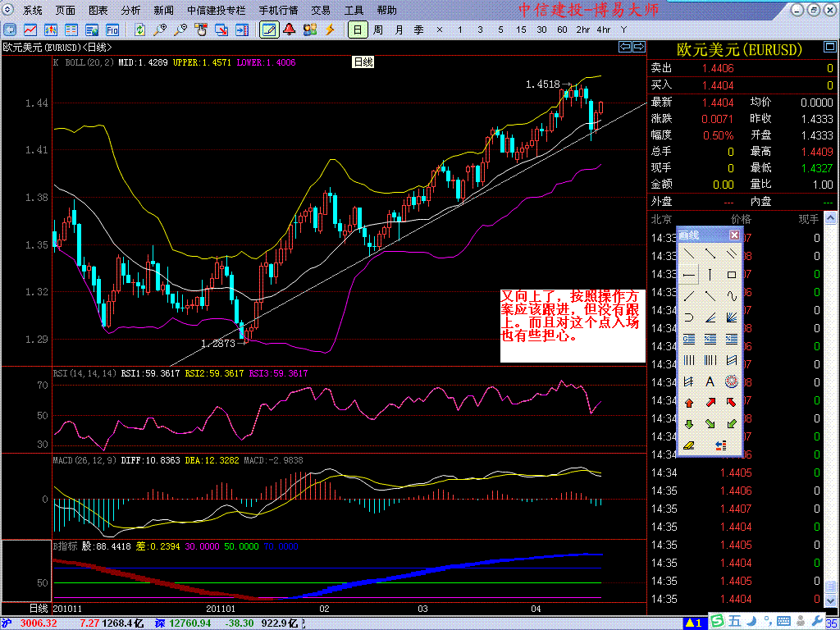Open the line chart toolbar icon
This screenshot has width=840, height=630.
(30, 30)
